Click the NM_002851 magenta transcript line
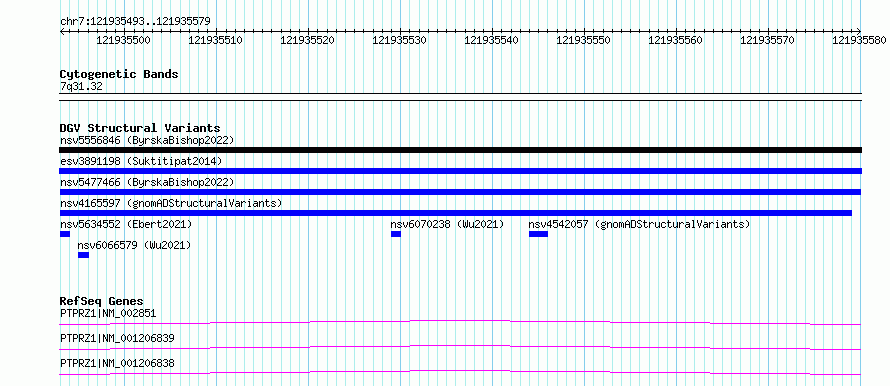The width and height of the screenshot is (890, 386). pos(460,322)
